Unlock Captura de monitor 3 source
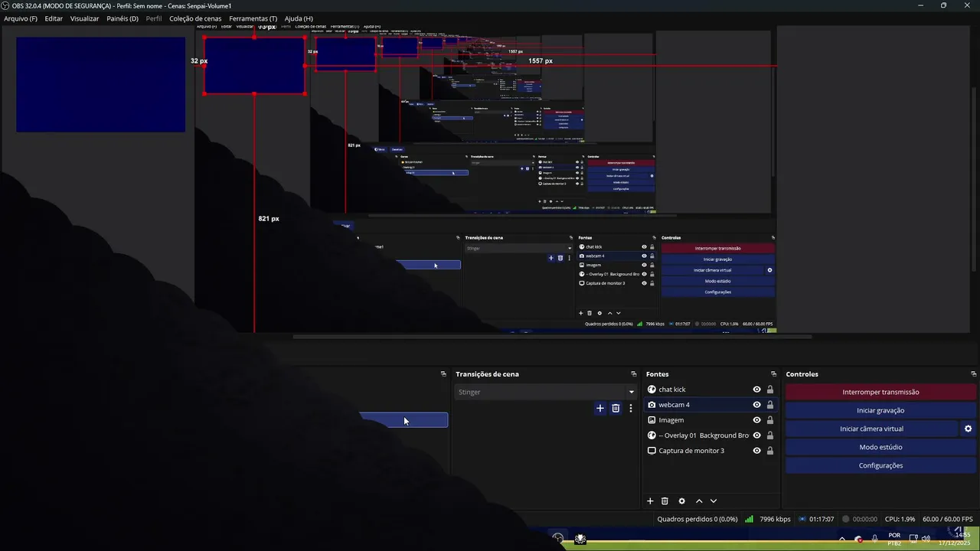 click(770, 451)
